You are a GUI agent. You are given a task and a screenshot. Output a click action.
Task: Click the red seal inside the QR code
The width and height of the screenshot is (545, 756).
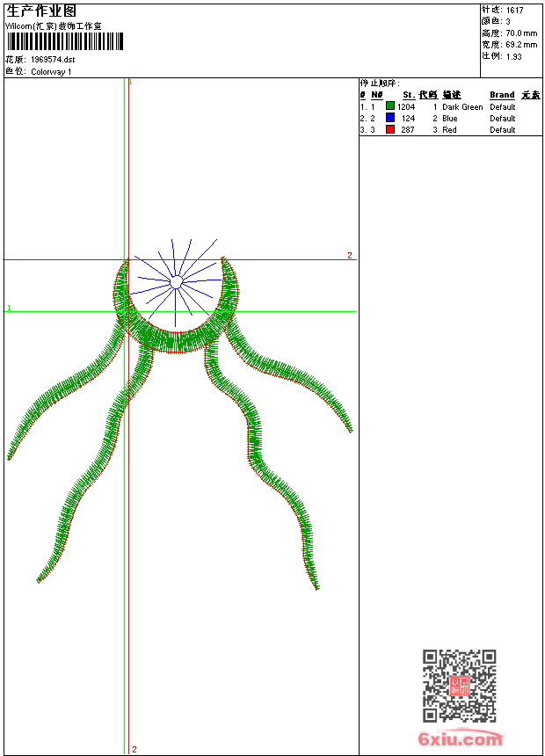459,687
